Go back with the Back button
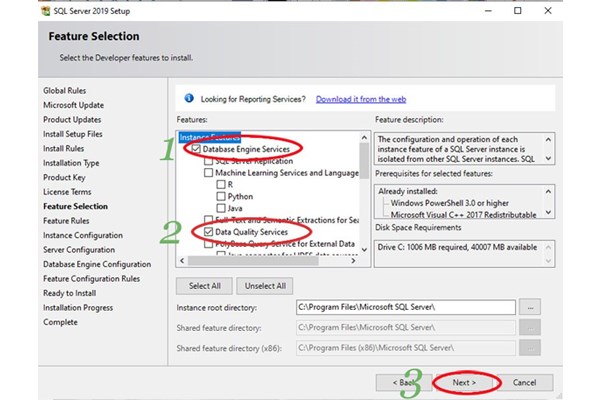600x400 pixels. 404,382
